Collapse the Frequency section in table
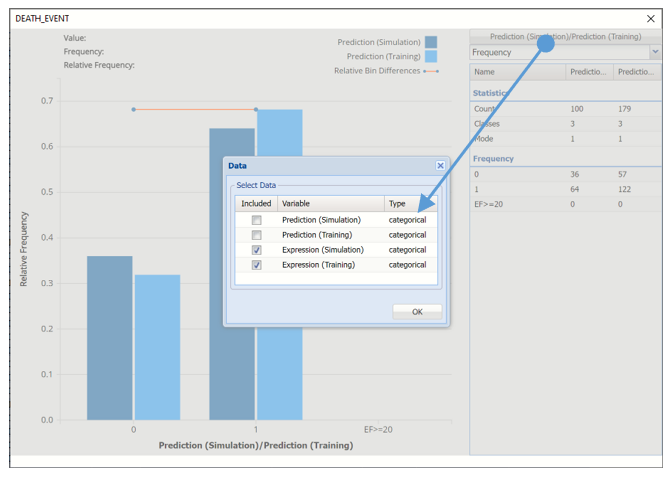Screen dimensions: 672x478 [x=493, y=158]
